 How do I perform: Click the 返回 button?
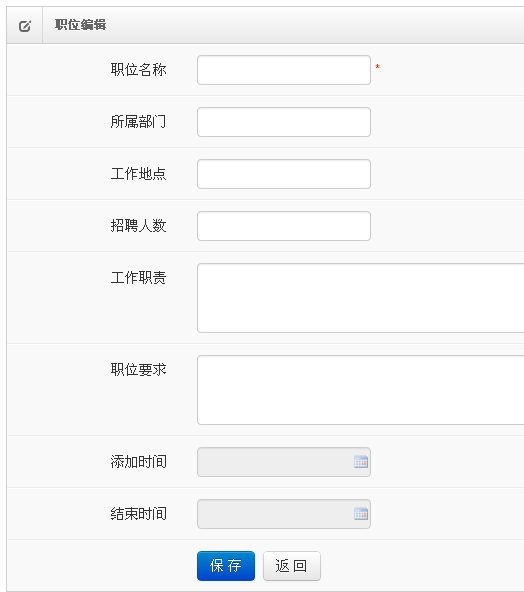[x=292, y=566]
